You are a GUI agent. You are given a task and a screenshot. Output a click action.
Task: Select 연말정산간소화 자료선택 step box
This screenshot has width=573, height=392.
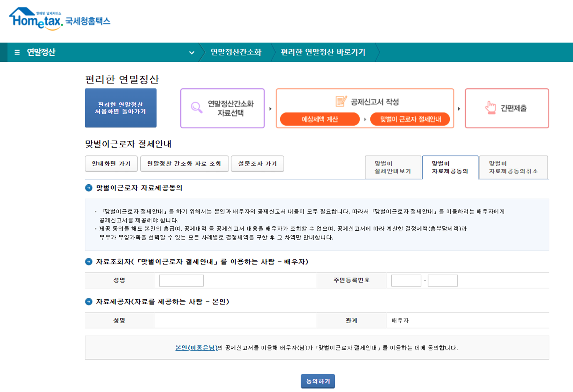223,108
